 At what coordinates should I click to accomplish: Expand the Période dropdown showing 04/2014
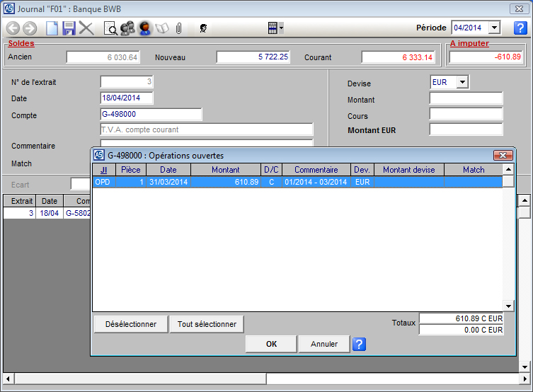(494, 28)
